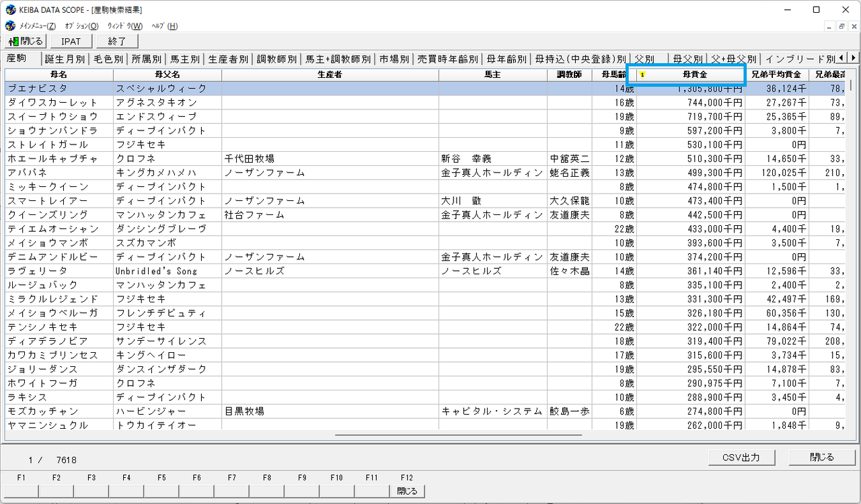
Task: Select the モズカッチャン cell
Action: (59, 411)
